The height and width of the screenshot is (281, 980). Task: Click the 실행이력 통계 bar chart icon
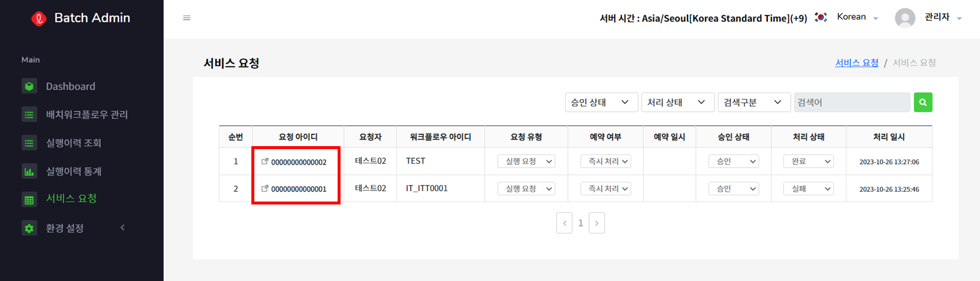pos(29,171)
